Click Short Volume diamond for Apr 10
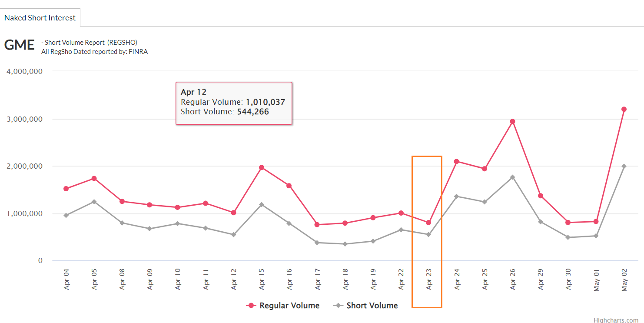The image size is (644, 323). (x=178, y=223)
